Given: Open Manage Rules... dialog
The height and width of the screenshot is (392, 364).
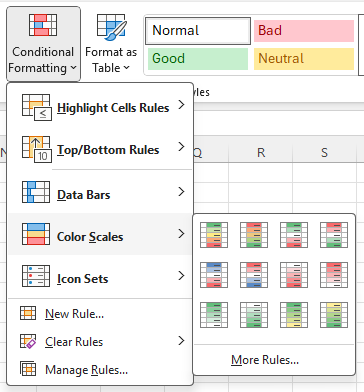Looking at the screenshot, I should pos(86,369).
